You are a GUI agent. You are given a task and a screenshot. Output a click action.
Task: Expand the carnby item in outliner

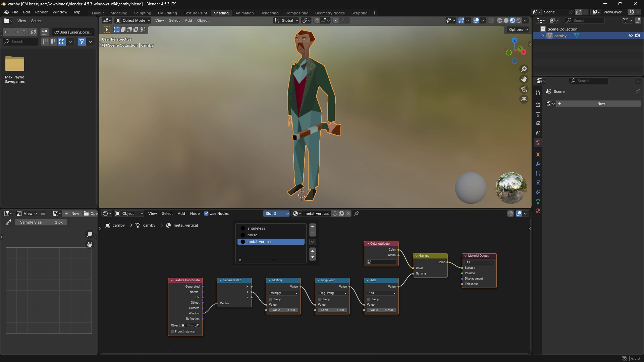click(543, 36)
